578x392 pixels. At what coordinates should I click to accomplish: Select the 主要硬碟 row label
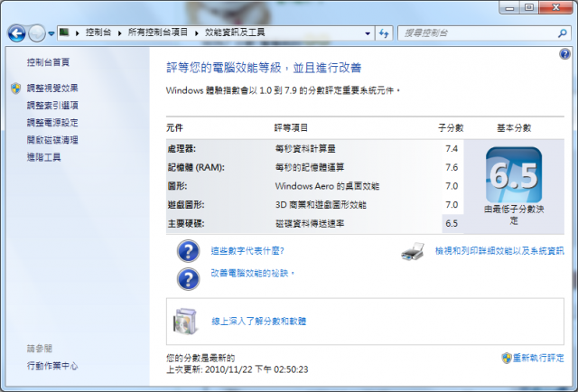pyautogui.click(x=186, y=223)
